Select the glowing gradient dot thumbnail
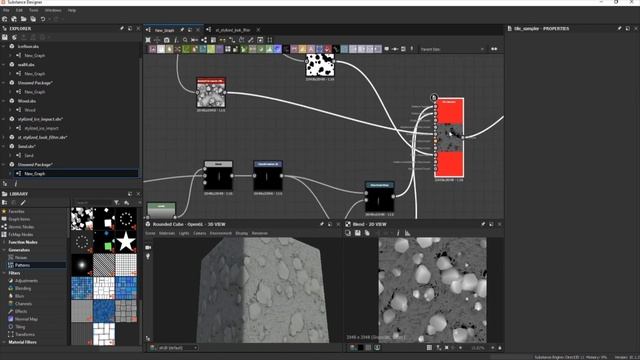Screen dimensions: 640x360 point(82,264)
